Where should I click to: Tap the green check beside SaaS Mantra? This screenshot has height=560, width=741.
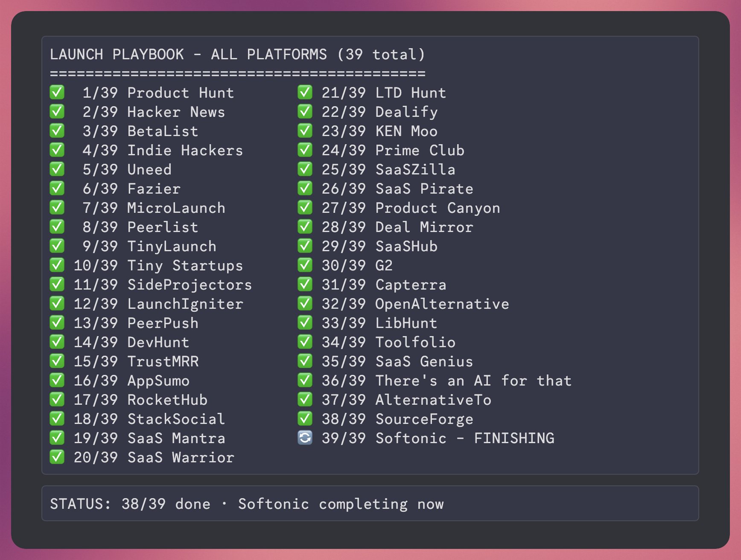57,438
